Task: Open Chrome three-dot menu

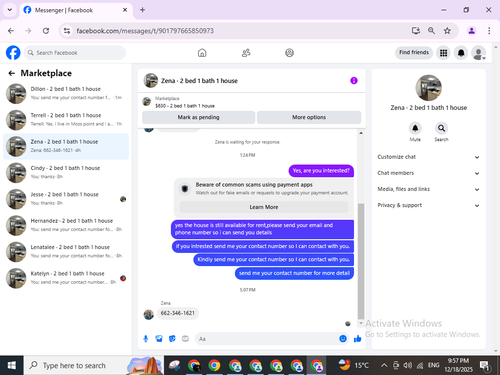Action: [x=489, y=31]
